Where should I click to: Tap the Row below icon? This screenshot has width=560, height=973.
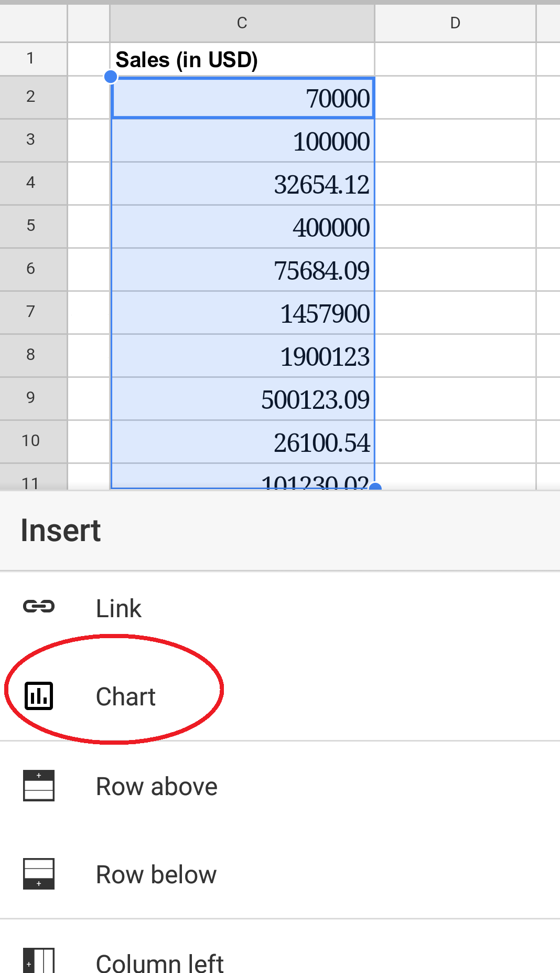(x=39, y=874)
